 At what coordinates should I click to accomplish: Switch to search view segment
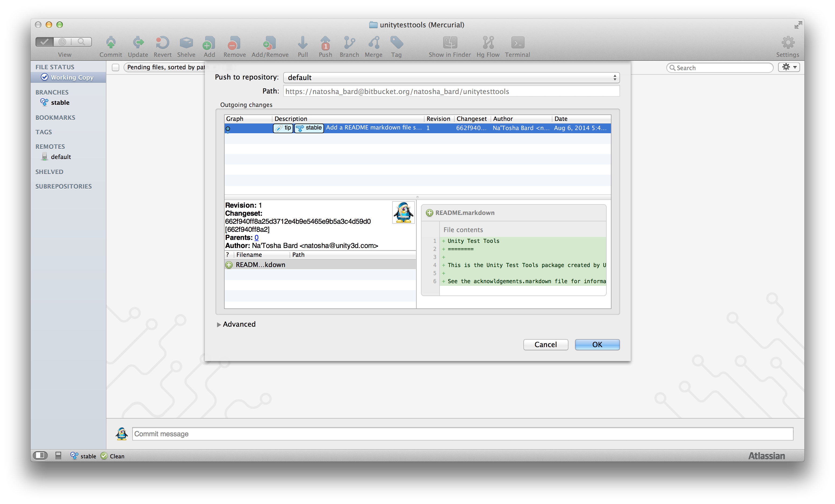click(x=82, y=42)
